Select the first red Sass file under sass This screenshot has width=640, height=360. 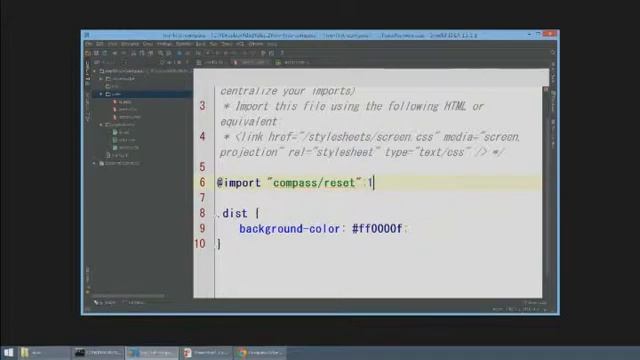[x=122, y=102]
